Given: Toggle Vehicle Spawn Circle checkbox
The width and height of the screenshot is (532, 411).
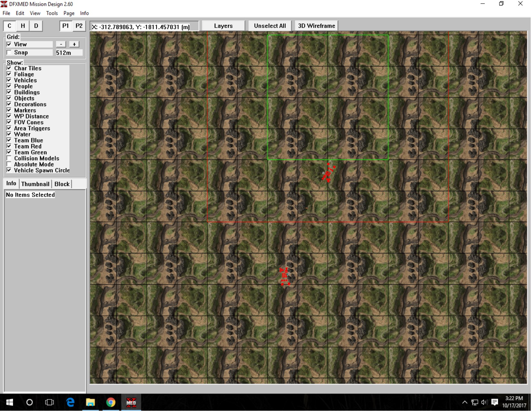Looking at the screenshot, I should point(9,170).
